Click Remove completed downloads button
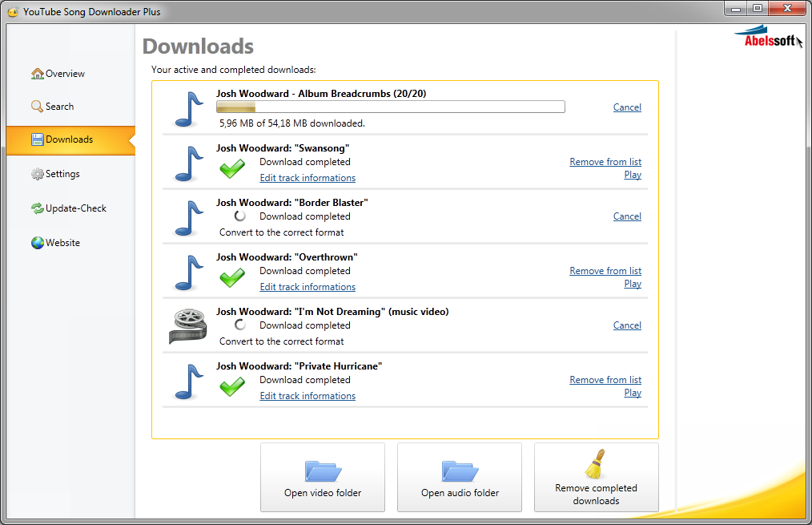Image resolution: width=812 pixels, height=525 pixels. (597, 478)
